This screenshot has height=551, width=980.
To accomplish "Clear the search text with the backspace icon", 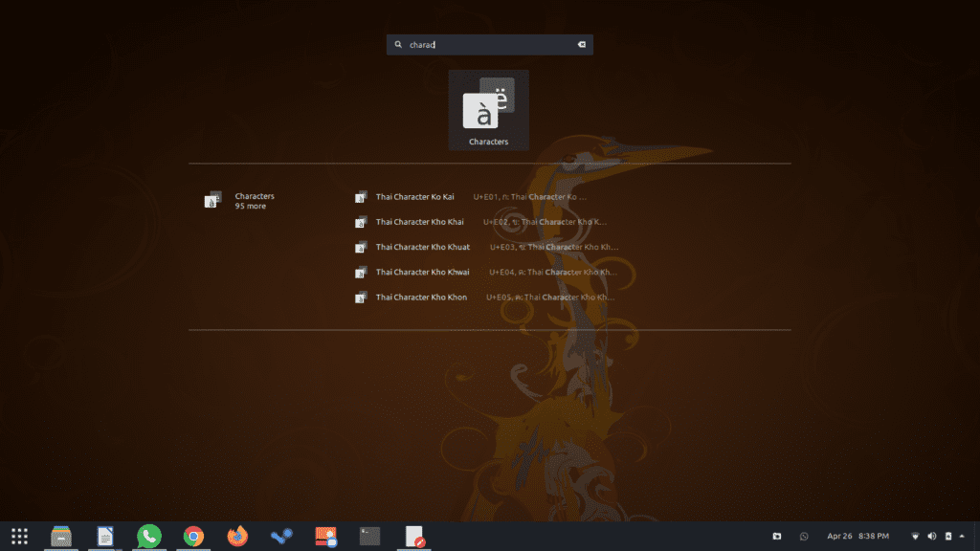I will (x=581, y=45).
